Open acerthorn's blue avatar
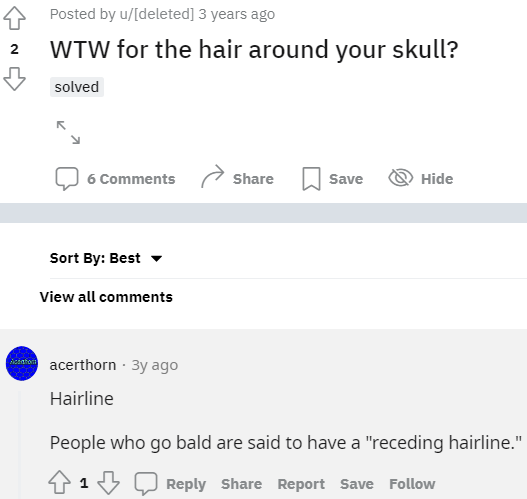527x499 pixels. pyautogui.click(x=22, y=363)
